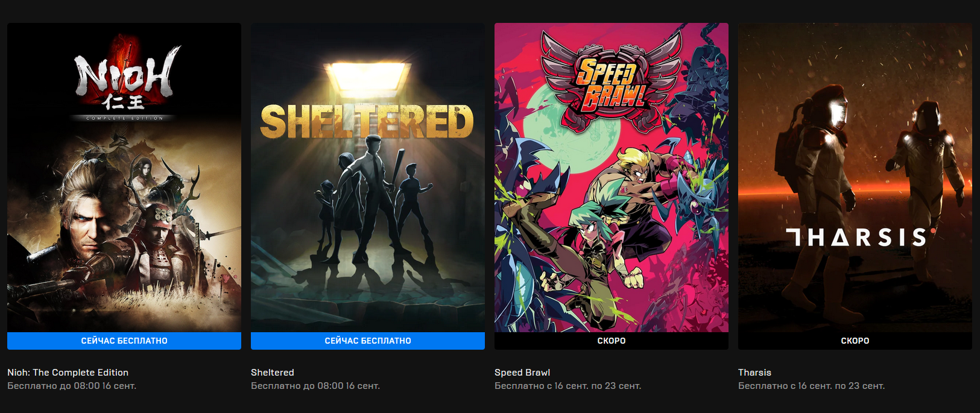The width and height of the screenshot is (980, 413).
Task: Click Nioh's 'Бесплатно до 08:00 16 сент.' text
Action: [x=72, y=386]
